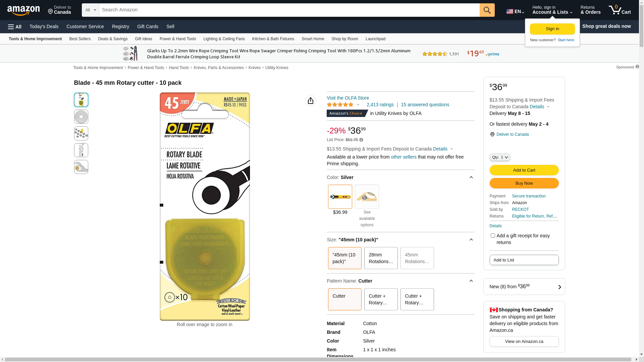Check the gift receipt checkbox
The width and height of the screenshot is (644, 362).
coord(492,236)
